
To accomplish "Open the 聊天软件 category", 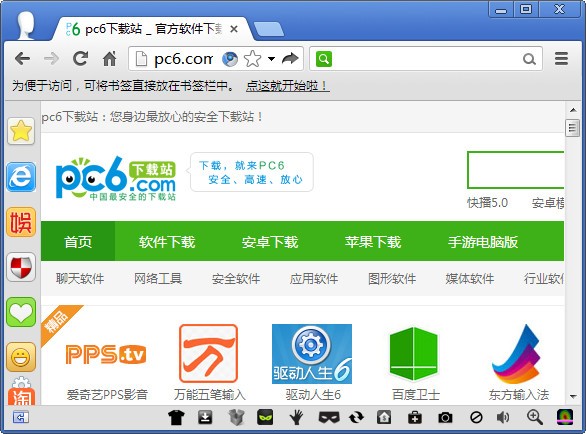I will coord(80,278).
